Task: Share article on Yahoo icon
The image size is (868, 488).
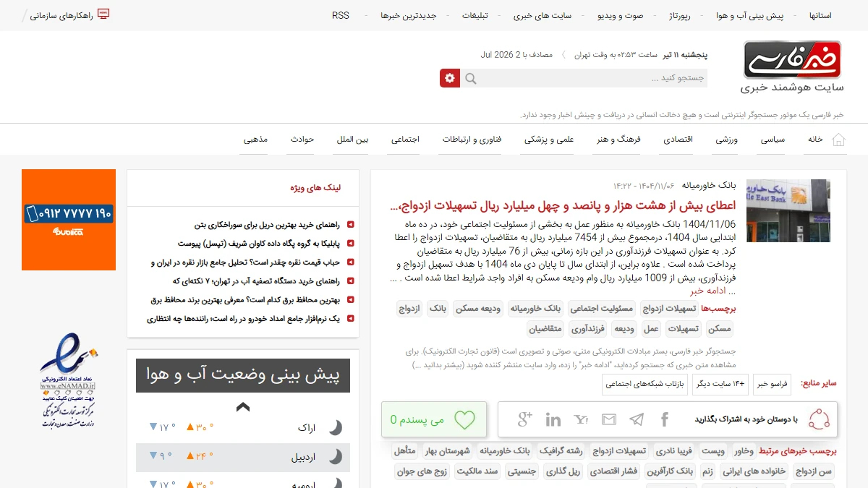Action: [x=581, y=419]
